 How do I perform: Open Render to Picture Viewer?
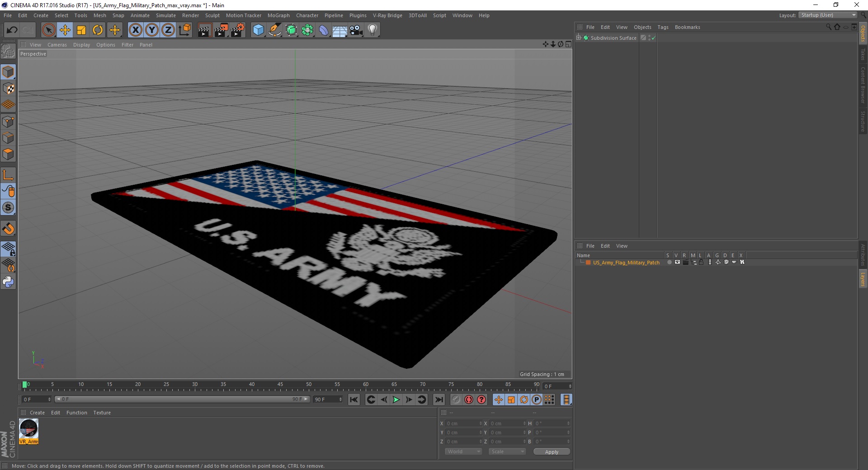pos(221,30)
